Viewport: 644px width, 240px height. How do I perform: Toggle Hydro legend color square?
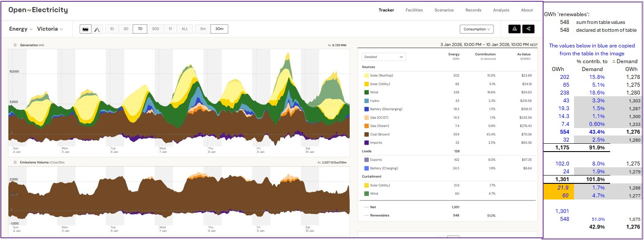[x=366, y=101]
